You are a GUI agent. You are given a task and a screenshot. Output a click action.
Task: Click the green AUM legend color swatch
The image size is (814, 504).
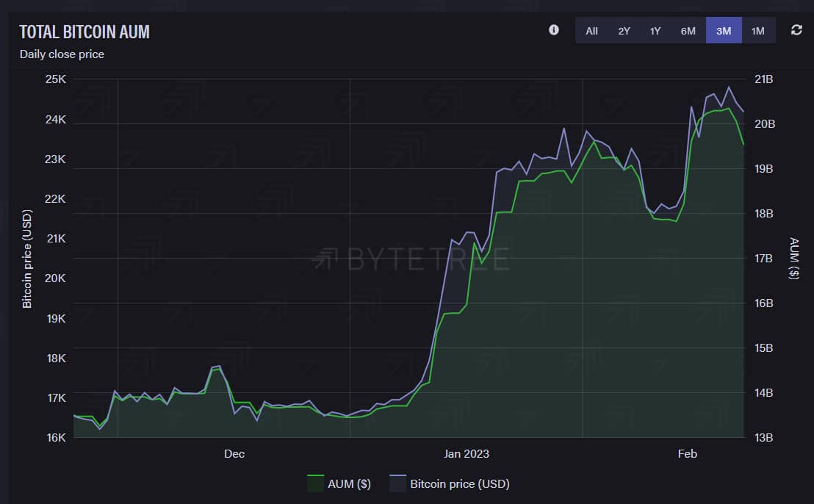(316, 483)
